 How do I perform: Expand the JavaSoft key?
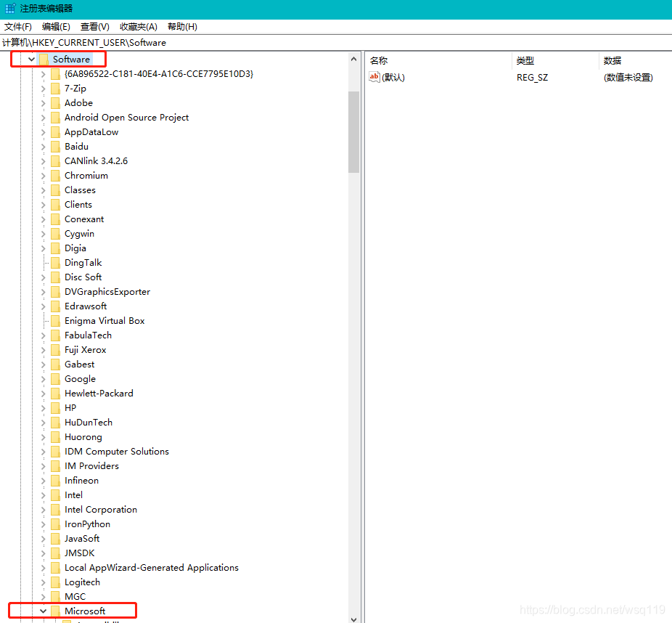point(43,539)
